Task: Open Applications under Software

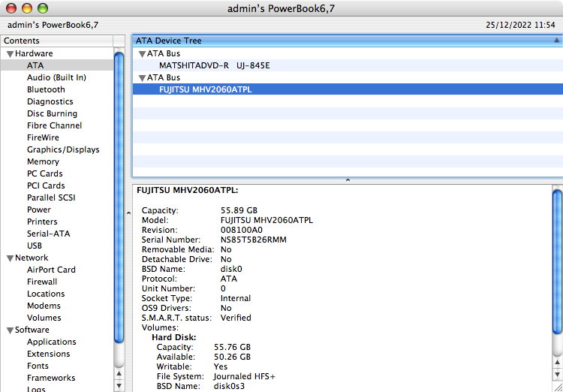Action: point(51,342)
